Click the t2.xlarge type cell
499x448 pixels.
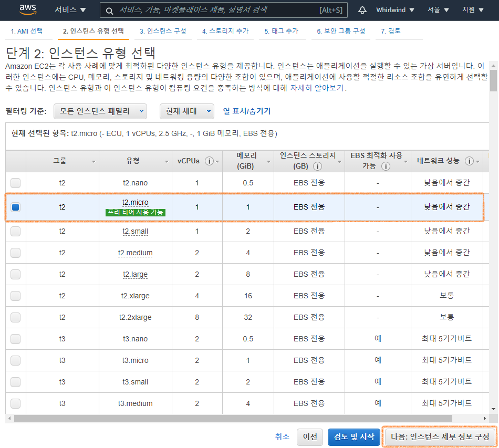pos(135,296)
